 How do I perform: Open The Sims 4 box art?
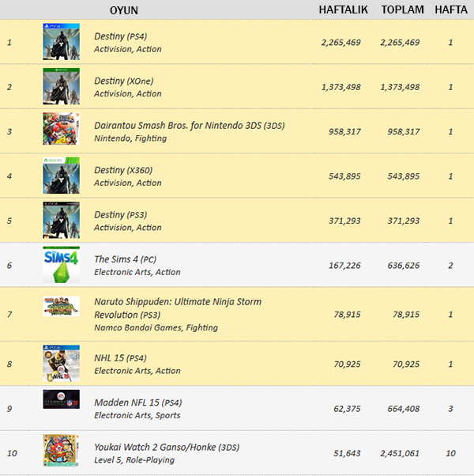(x=62, y=265)
